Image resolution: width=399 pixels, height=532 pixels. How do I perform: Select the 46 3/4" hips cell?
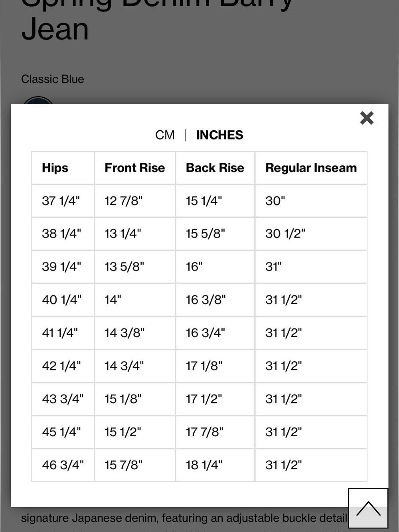(x=63, y=465)
